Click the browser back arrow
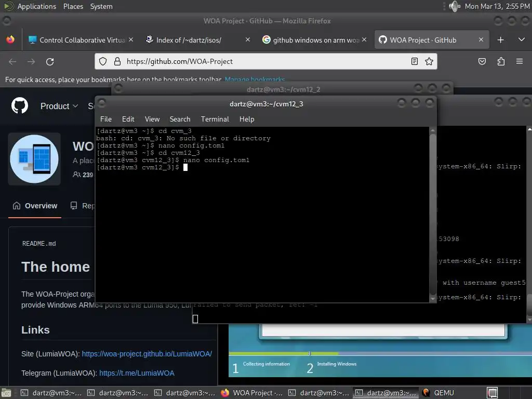 coord(12,62)
